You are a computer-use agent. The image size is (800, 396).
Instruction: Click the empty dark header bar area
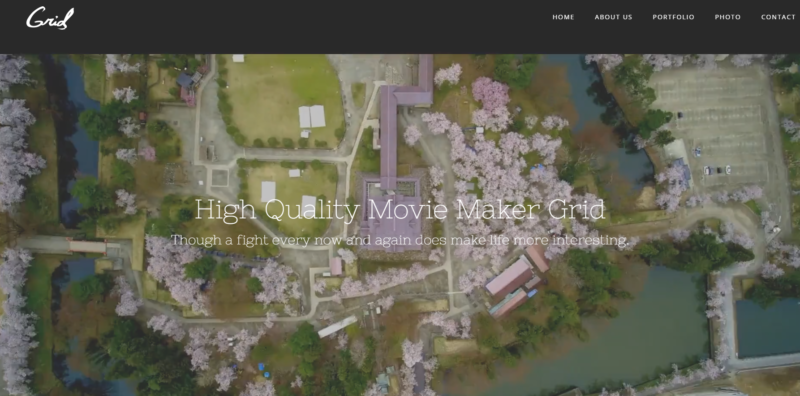point(306,26)
